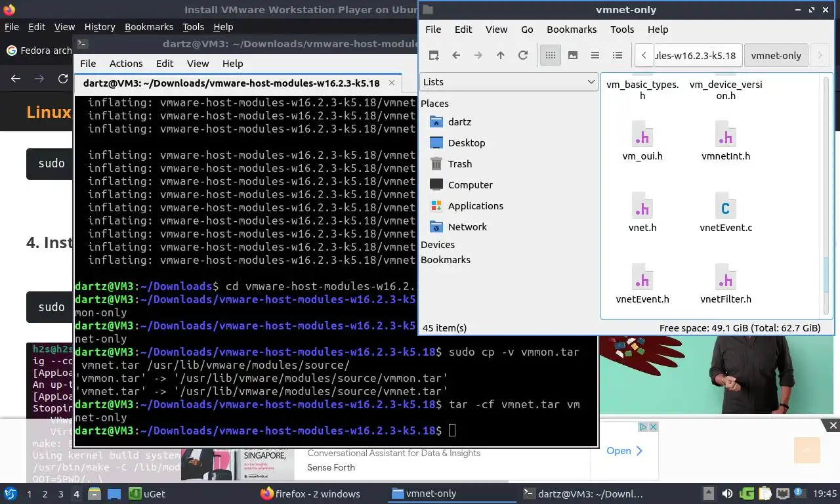Open Actions menu in terminal window
840x504 pixels.
point(126,64)
